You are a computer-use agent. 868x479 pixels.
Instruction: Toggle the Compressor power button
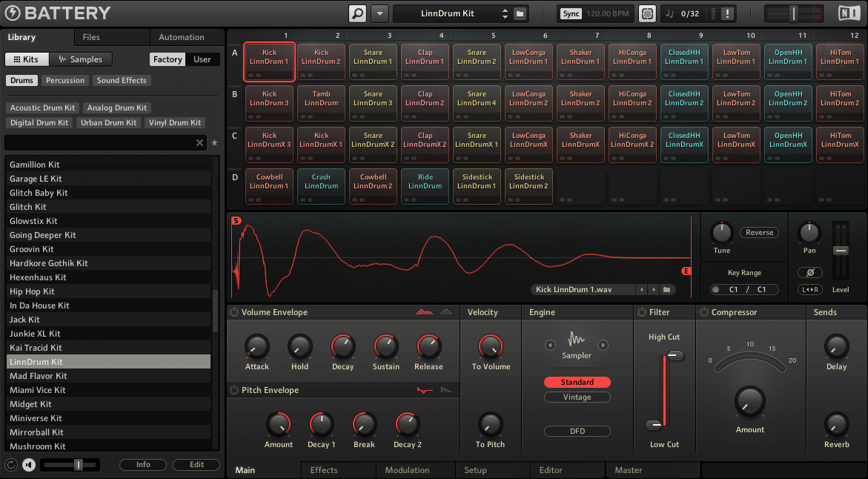tap(703, 312)
